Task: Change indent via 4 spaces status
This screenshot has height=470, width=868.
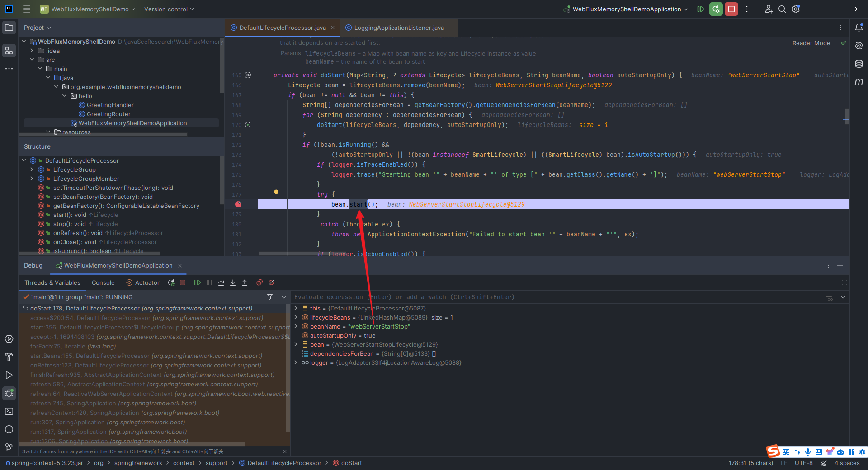Action: click(x=847, y=463)
